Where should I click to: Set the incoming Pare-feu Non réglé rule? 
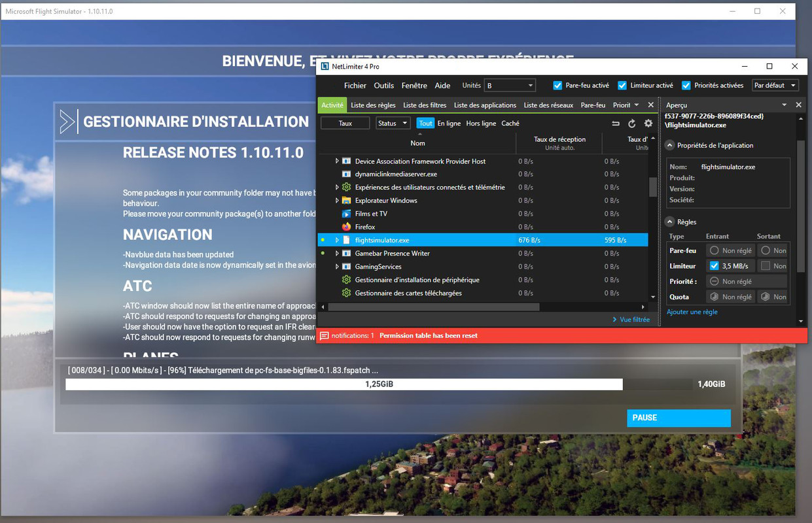[730, 250]
